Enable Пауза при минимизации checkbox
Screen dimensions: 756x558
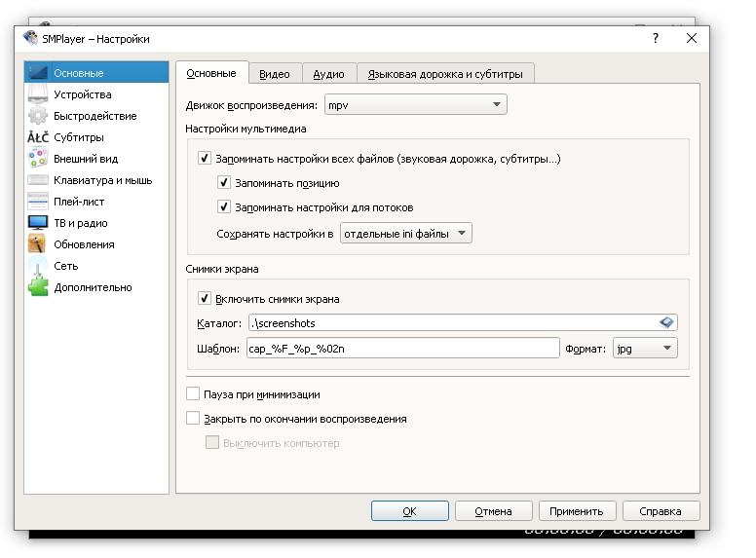193,394
